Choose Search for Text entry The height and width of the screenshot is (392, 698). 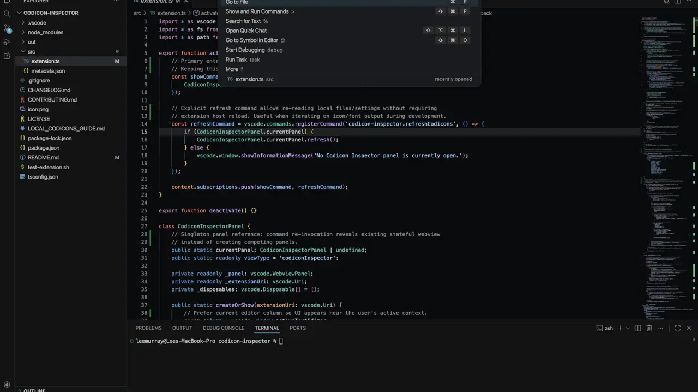349,21
